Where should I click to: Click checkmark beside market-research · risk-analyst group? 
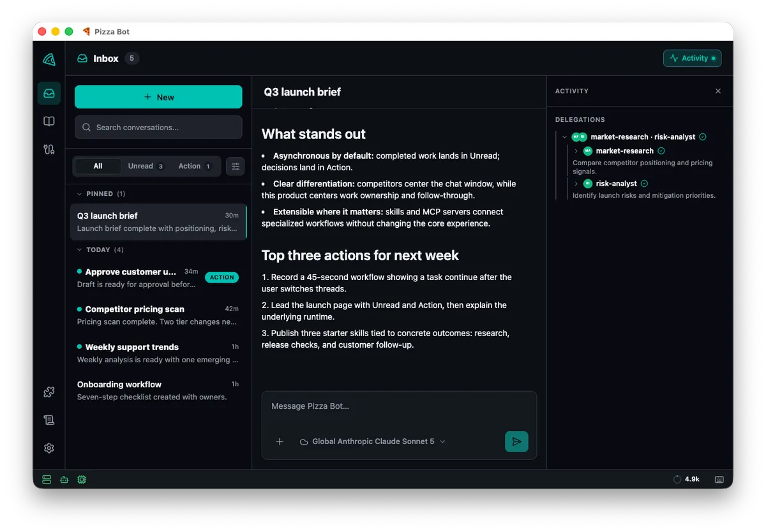point(703,137)
